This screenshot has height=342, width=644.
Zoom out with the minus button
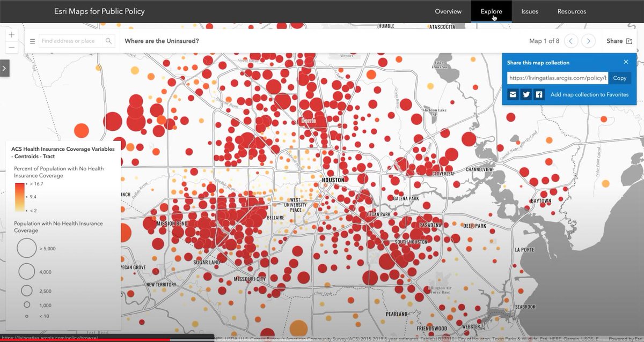tap(12, 47)
